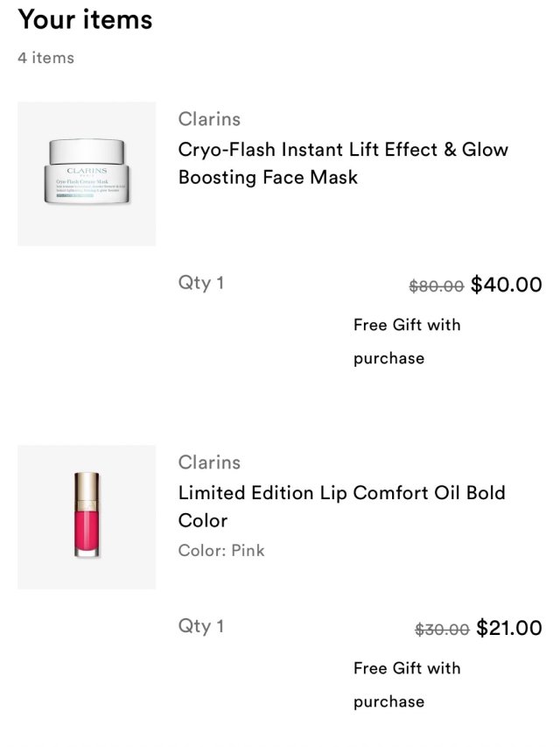The height and width of the screenshot is (747, 560).
Task: Click the Color: Pink label
Action: pos(221,551)
